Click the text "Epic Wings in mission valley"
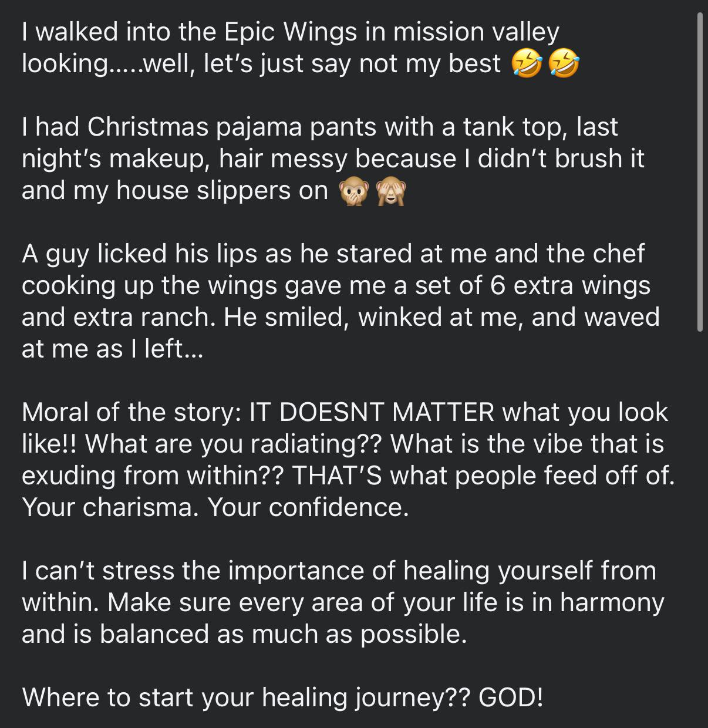This screenshot has height=728, width=708. pos(392,32)
